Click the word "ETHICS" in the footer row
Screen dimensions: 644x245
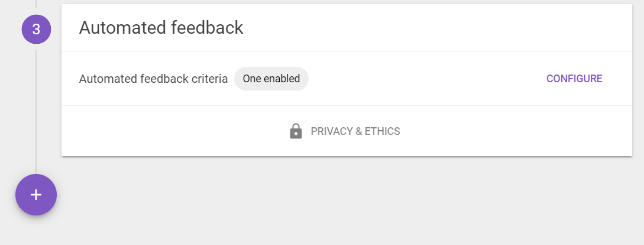[383, 131]
